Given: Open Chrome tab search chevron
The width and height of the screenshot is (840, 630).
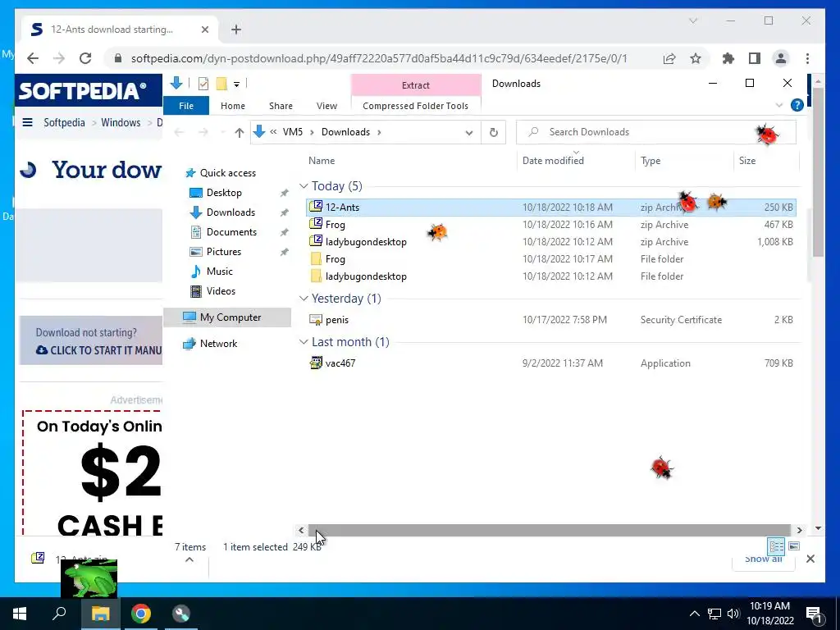Looking at the screenshot, I should click(692, 21).
